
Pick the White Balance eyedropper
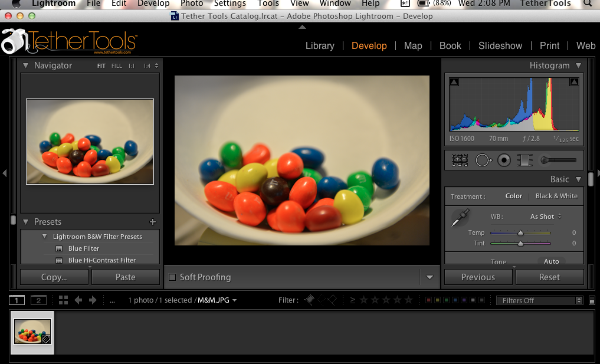pyautogui.click(x=460, y=218)
